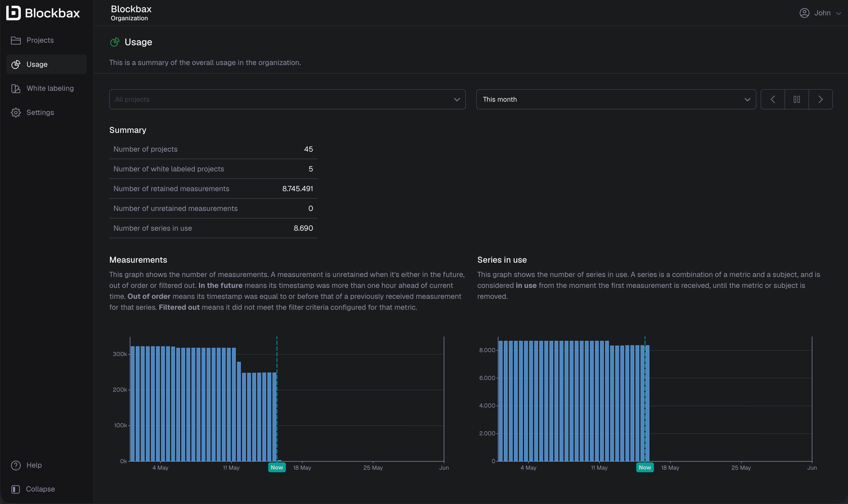Select Usage in the sidebar
848x504 pixels.
pyautogui.click(x=47, y=64)
